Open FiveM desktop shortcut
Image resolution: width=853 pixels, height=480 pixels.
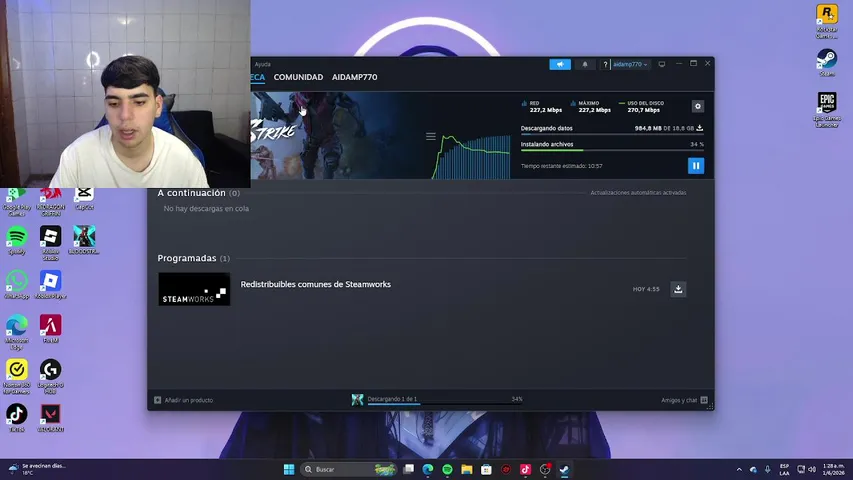(51, 329)
